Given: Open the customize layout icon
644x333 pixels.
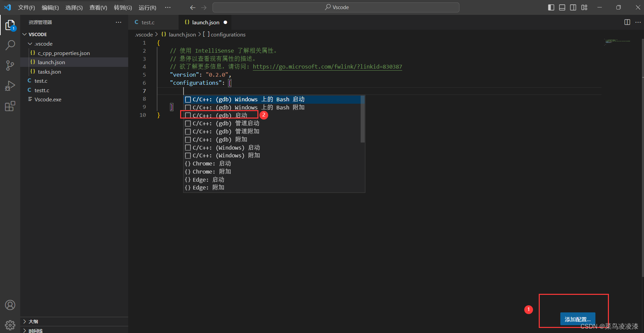Looking at the screenshot, I should [584, 7].
